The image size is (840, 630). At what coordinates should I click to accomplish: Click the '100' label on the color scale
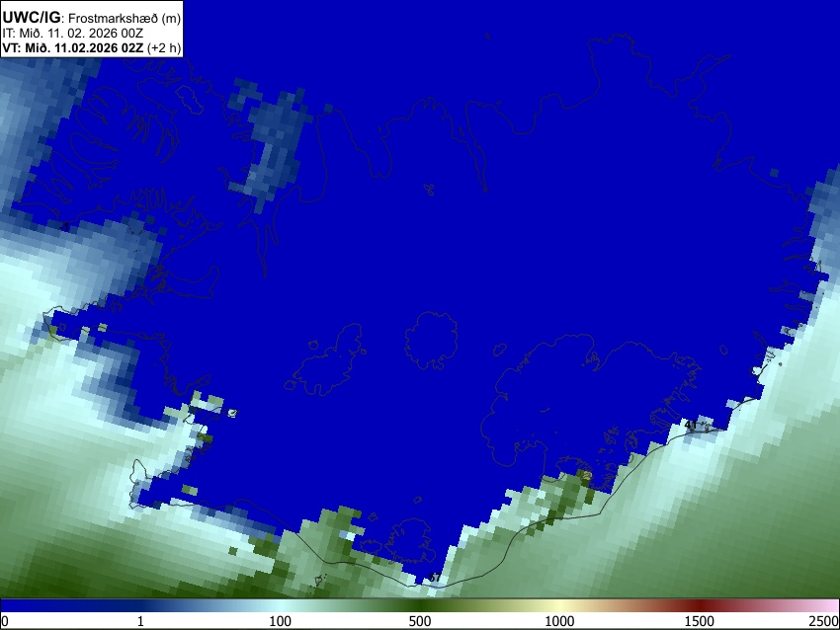click(x=281, y=621)
